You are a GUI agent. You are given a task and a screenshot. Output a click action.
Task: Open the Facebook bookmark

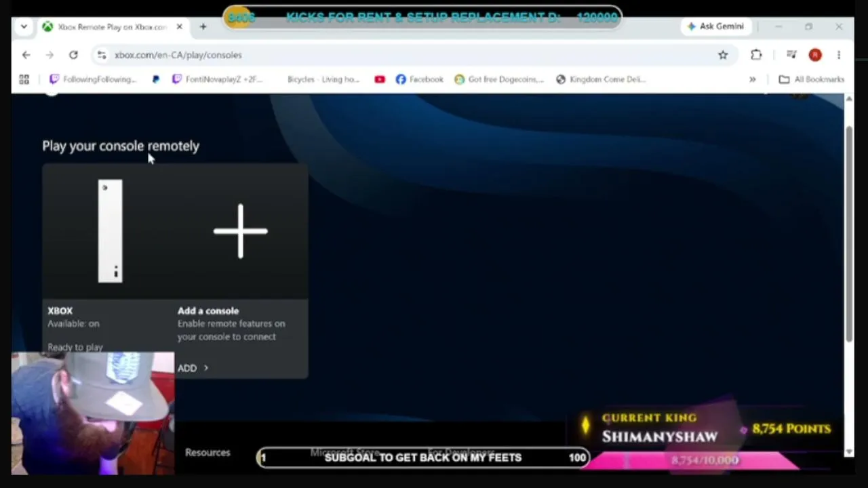[x=419, y=79]
